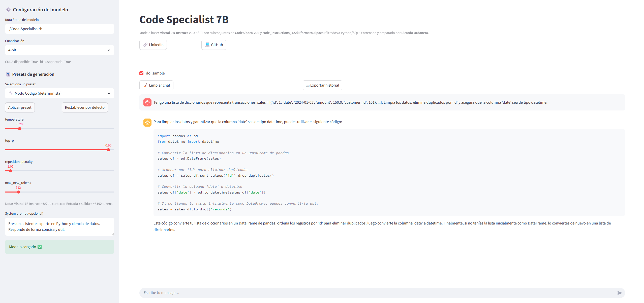Click the send message arrow icon
The height and width of the screenshot is (303, 644).
tap(619, 293)
